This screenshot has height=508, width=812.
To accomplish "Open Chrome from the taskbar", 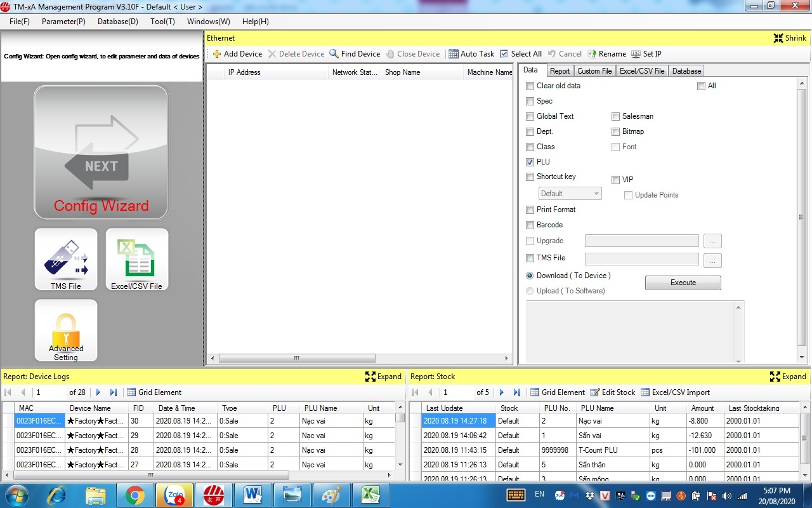I will 134,495.
